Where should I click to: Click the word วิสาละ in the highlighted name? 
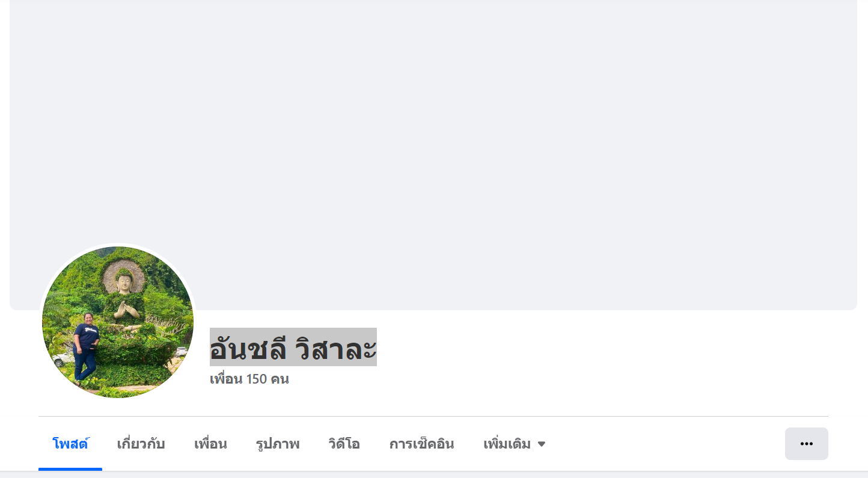336,348
